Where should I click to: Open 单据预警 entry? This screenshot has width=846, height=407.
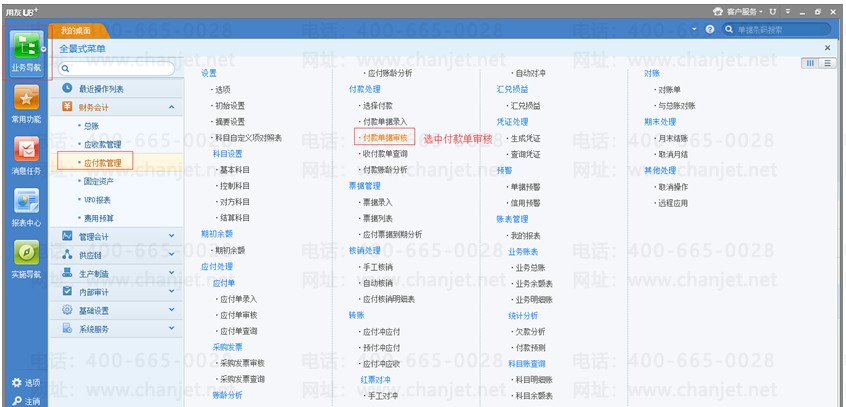[x=525, y=187]
